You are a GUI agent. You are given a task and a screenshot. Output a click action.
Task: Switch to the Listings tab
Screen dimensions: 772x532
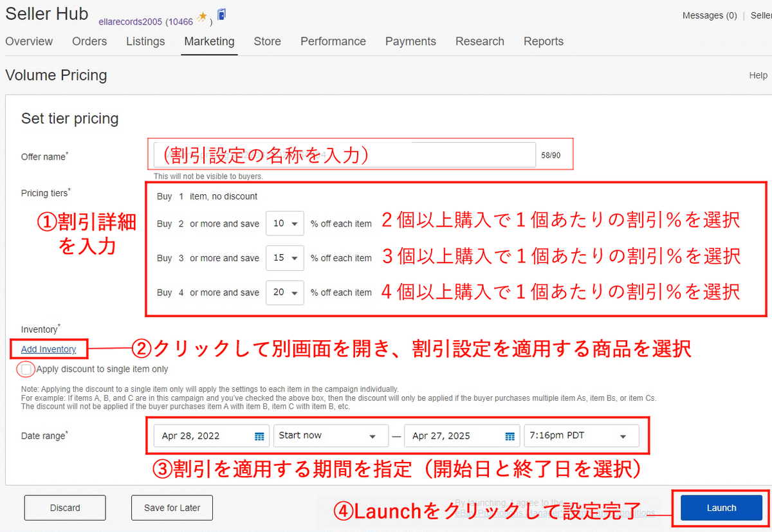[145, 41]
